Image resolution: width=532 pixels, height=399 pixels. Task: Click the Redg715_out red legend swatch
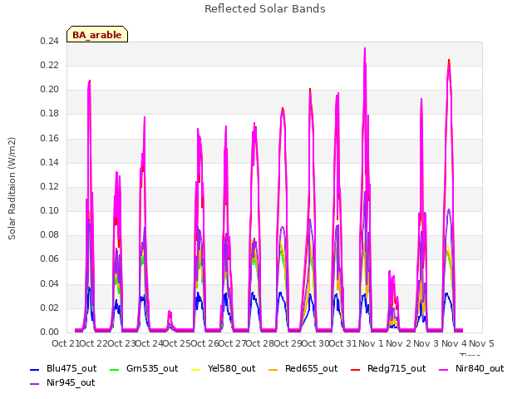point(355,369)
